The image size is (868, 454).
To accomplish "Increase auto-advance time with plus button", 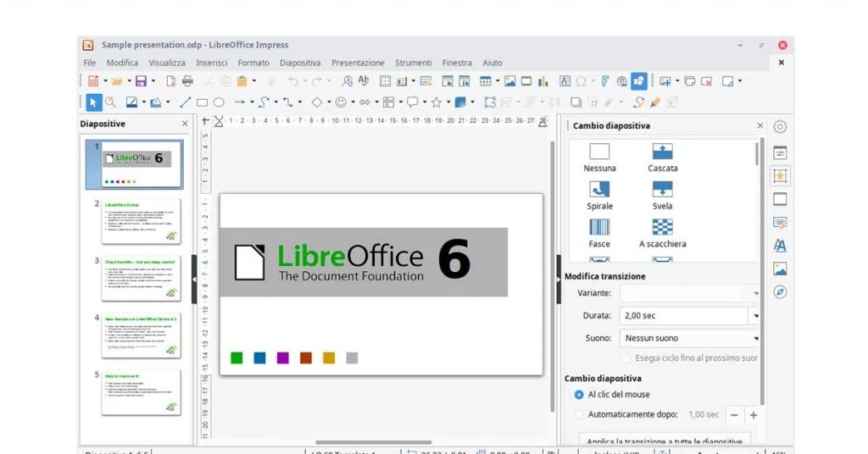I will tap(754, 415).
